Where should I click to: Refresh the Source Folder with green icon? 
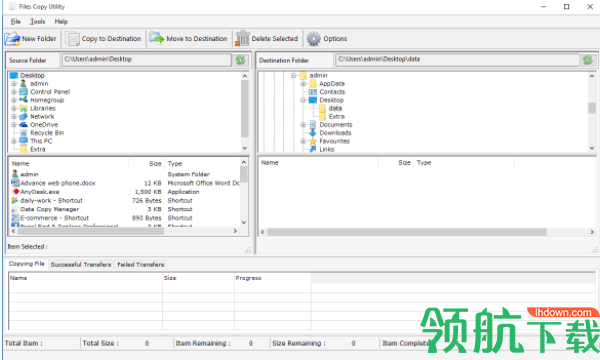click(x=240, y=60)
